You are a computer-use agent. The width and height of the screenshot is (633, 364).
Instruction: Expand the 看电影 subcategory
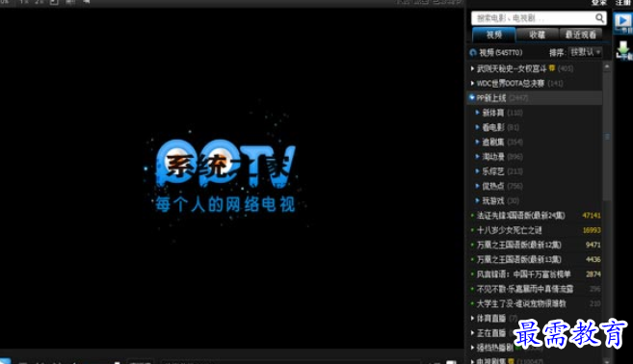(x=478, y=127)
